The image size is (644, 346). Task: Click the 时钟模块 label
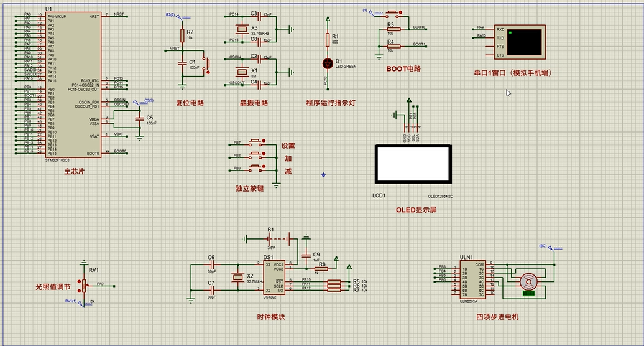271,317
